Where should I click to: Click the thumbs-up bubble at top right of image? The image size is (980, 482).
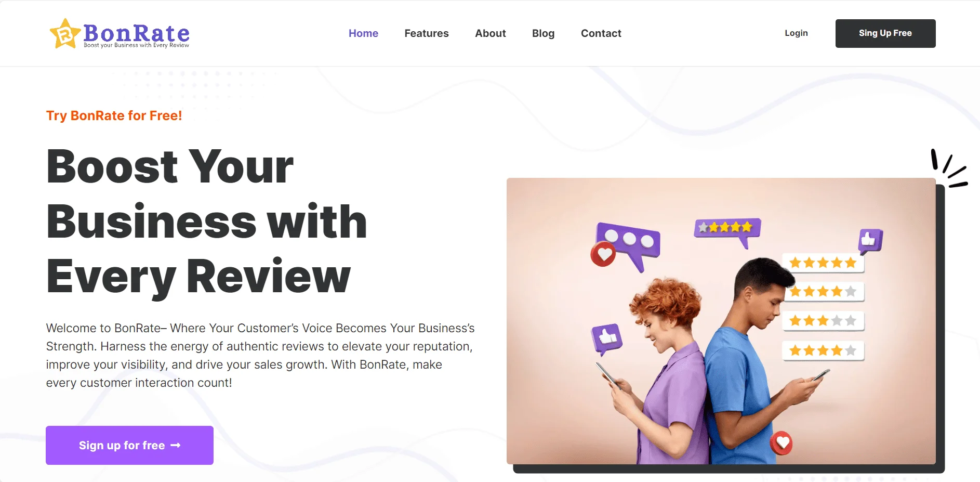(870, 241)
